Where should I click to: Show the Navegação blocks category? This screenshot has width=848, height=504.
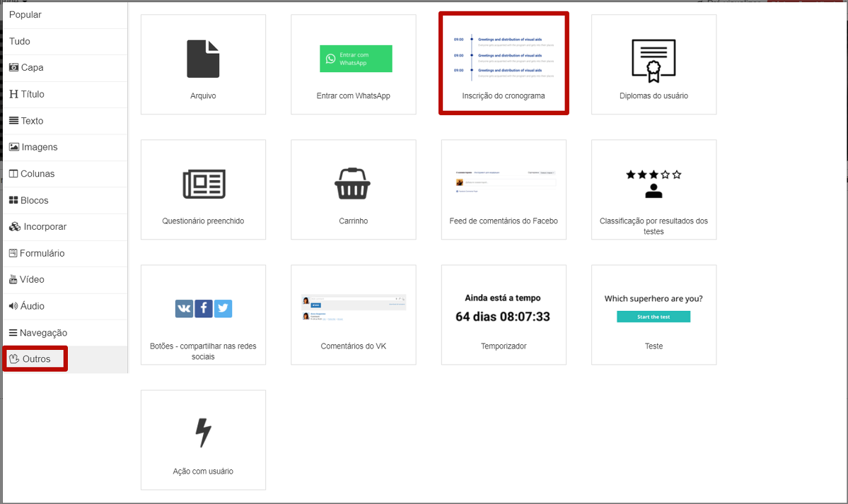tap(43, 332)
